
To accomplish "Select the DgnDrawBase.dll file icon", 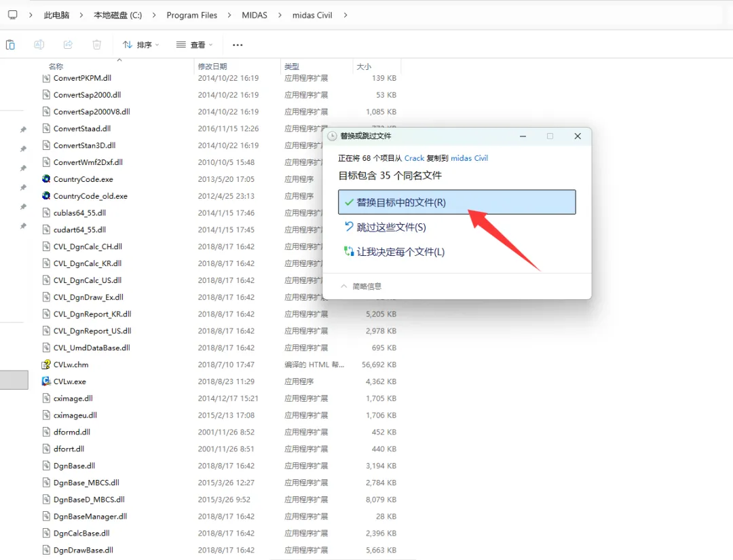I will click(46, 550).
